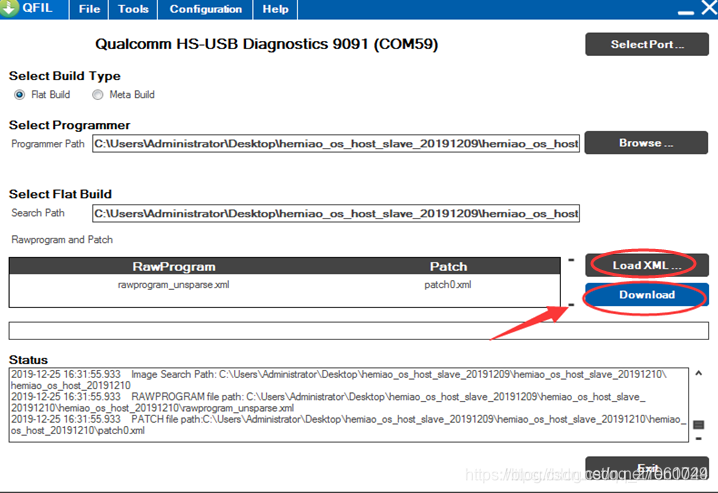This screenshot has height=493, width=718.
Task: Select patch0.xml table cell
Action: point(448,285)
